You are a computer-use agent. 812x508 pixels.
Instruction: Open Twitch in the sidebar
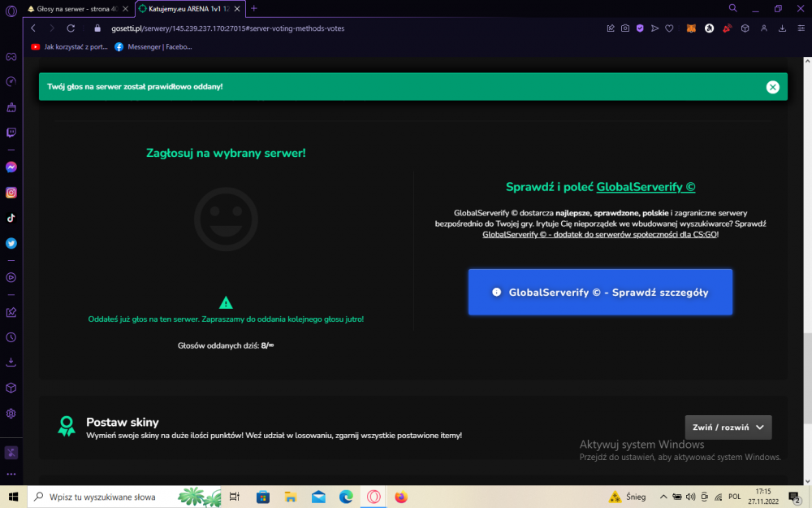pyautogui.click(x=11, y=132)
